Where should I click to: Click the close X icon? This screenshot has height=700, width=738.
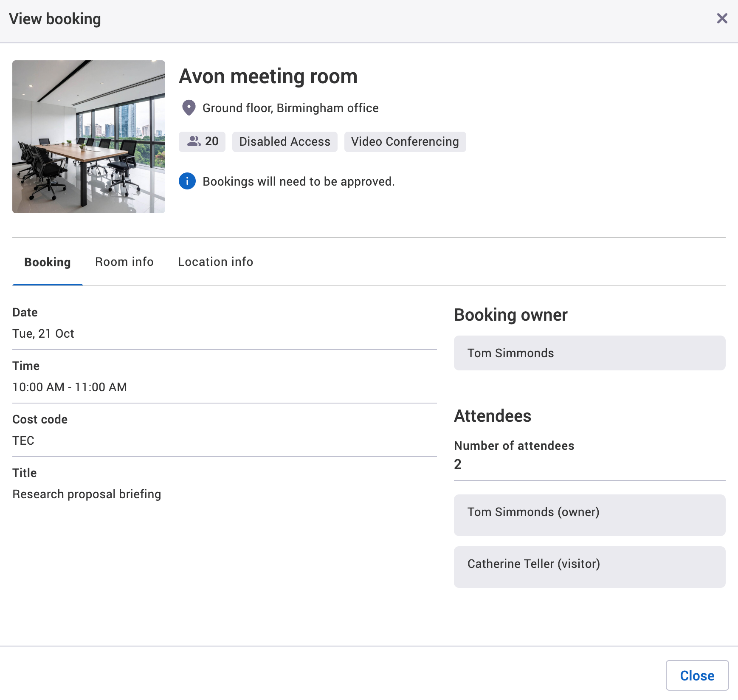pyautogui.click(x=722, y=18)
